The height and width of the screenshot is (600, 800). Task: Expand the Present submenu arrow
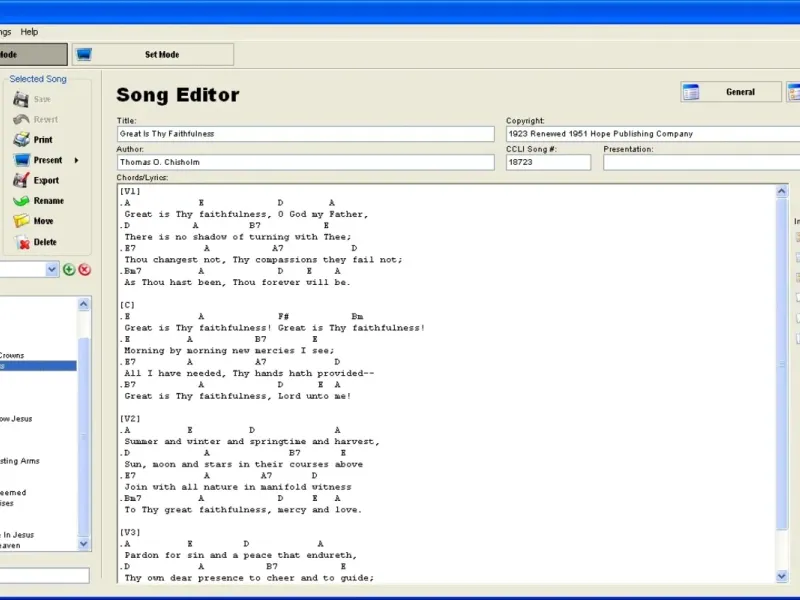[77, 160]
